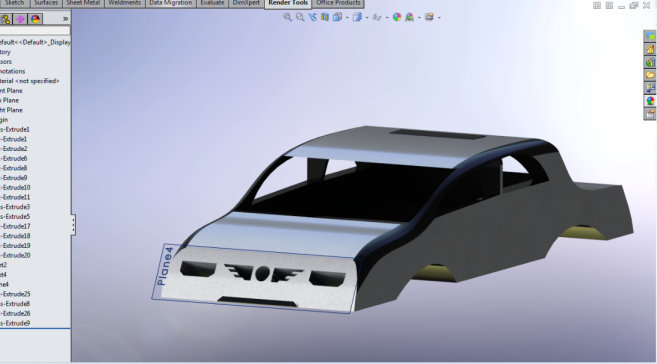Open the DimXpertManager tab icon
Viewport: 657px width, 364px height.
point(20,19)
